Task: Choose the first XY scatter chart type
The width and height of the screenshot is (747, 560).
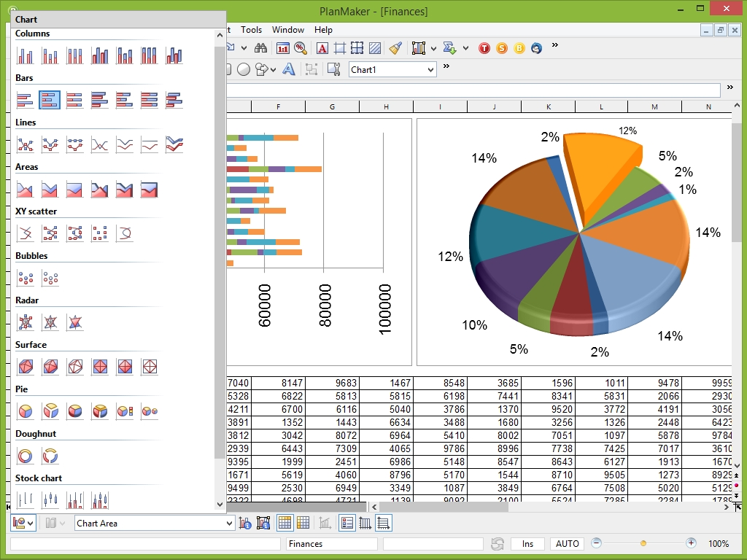Action: point(26,233)
